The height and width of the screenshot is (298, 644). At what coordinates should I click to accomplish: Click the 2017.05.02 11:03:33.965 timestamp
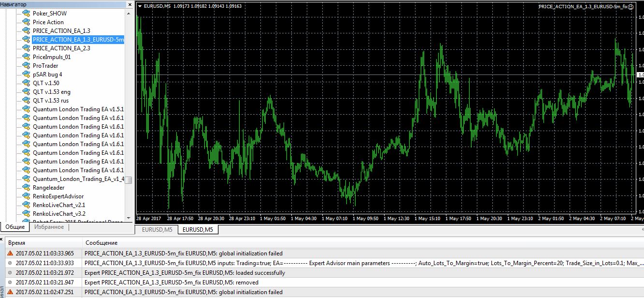click(45, 253)
